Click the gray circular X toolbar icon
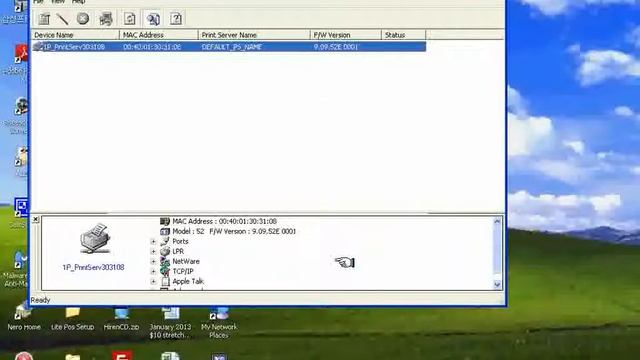The width and height of the screenshot is (640, 360). (x=83, y=19)
